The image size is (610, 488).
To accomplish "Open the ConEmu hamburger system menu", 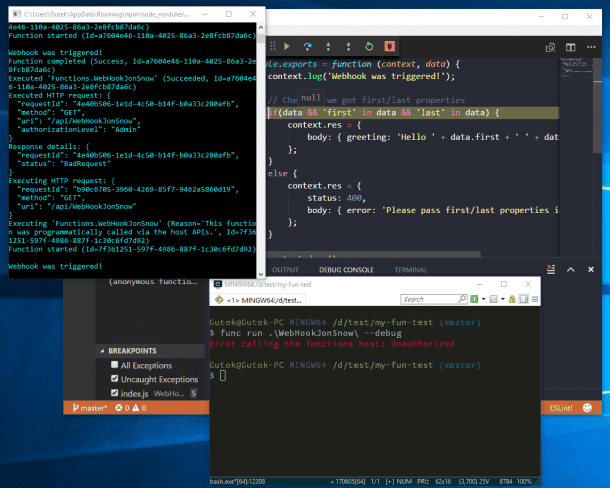I will point(535,299).
